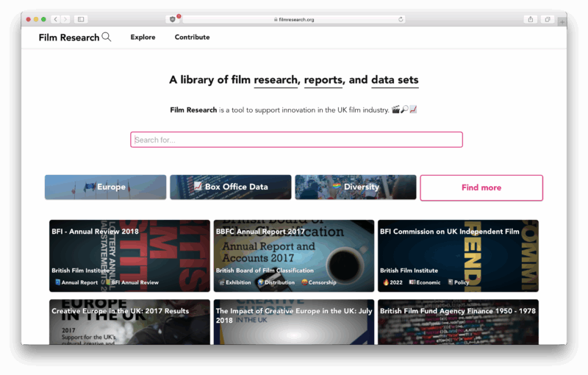Click the Find more button

481,187
